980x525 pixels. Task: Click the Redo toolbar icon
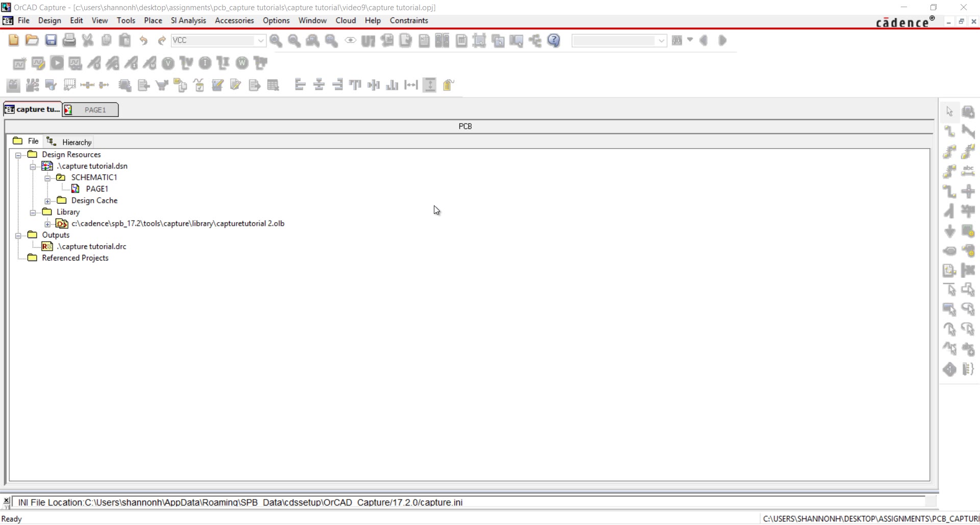click(x=161, y=40)
